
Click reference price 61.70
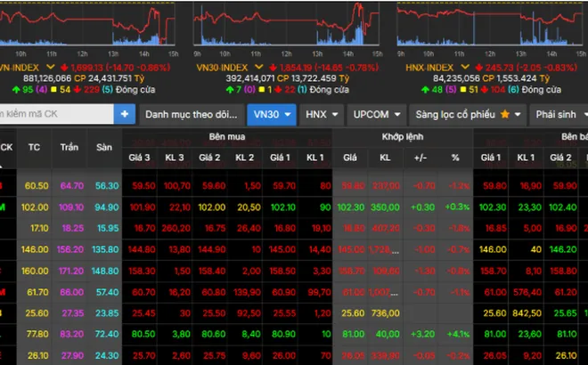37,292
